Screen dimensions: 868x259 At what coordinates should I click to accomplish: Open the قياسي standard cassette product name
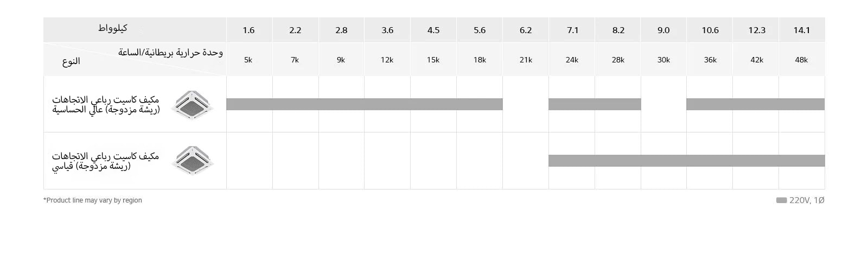[106, 161]
